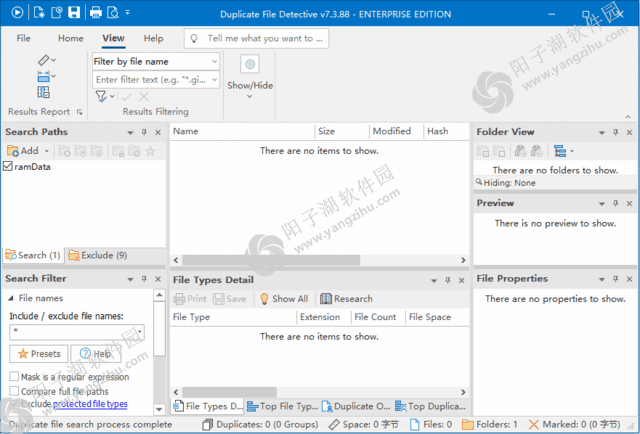The width and height of the screenshot is (640, 434).
Task: Select the Search (1) tab
Action: point(33,256)
